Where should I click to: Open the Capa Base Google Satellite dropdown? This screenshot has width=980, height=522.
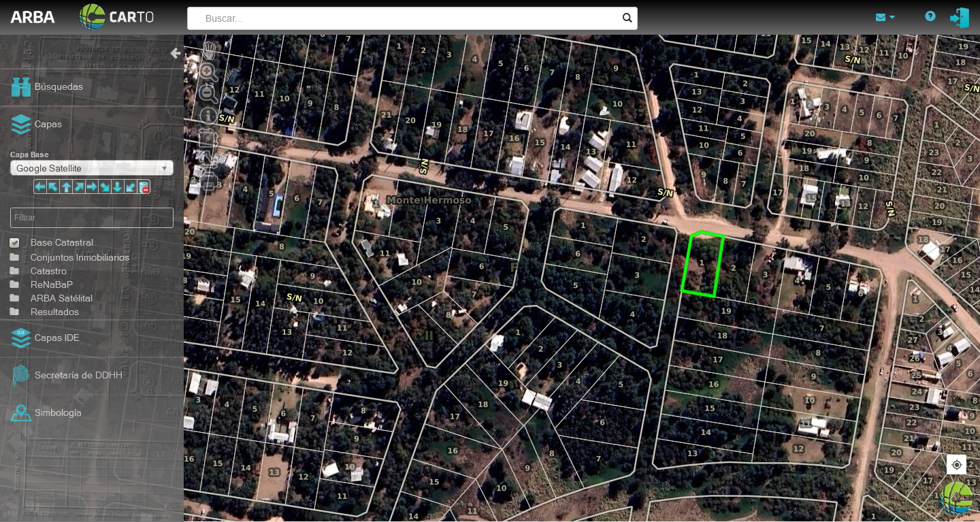pyautogui.click(x=92, y=168)
